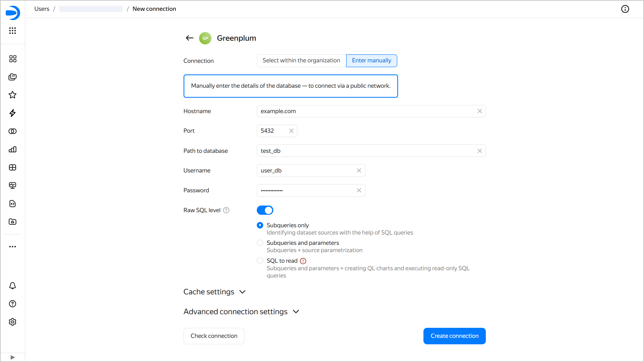This screenshot has width=644, height=362.
Task: Click the New connection breadcrumb
Action: pyautogui.click(x=154, y=9)
